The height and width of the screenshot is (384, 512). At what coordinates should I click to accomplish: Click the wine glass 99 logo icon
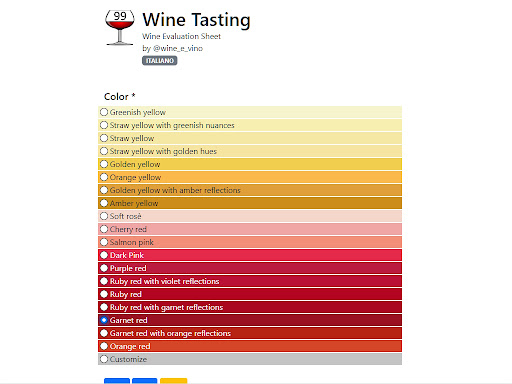point(120,27)
